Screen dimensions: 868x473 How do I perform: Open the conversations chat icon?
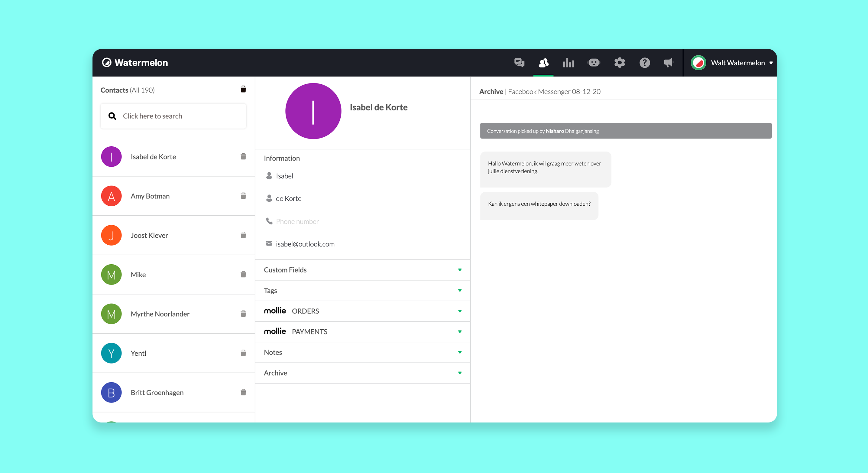pos(519,63)
